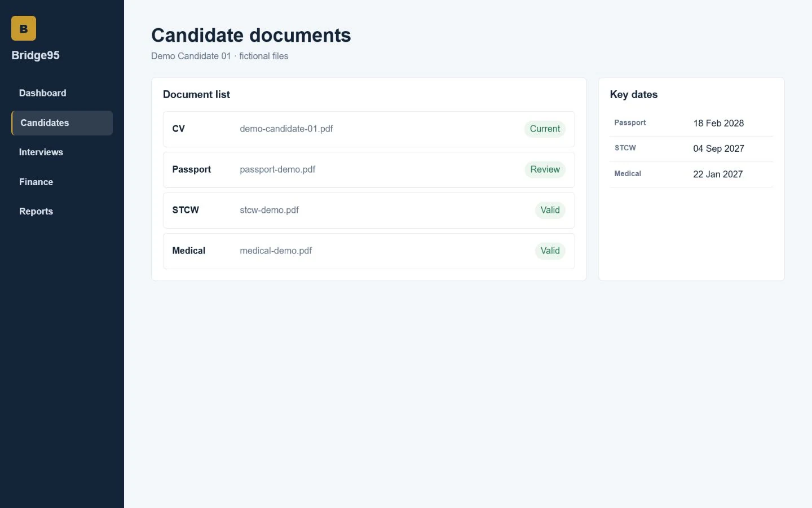Click the Key dates heading
The width and height of the screenshot is (812, 508).
(633, 94)
